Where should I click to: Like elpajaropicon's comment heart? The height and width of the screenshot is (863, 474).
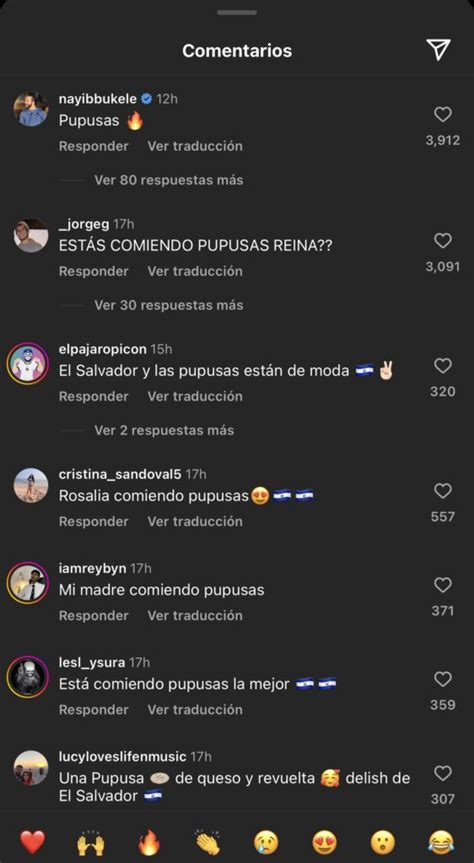click(x=443, y=365)
